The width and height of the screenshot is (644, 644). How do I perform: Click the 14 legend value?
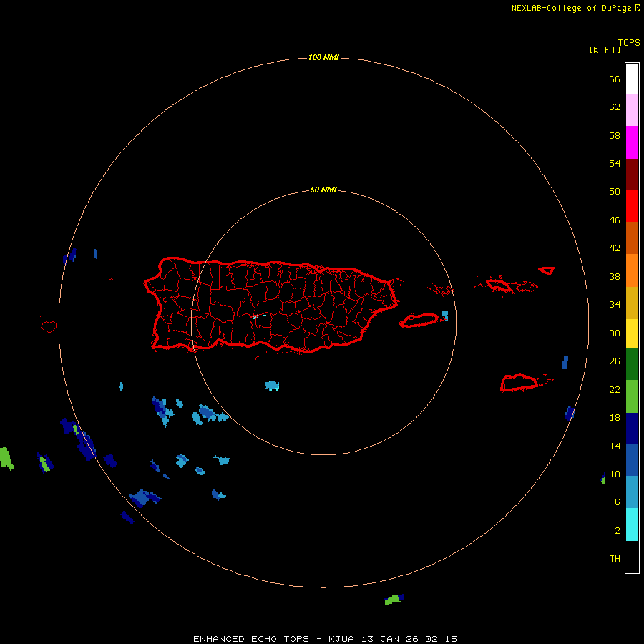pos(615,446)
